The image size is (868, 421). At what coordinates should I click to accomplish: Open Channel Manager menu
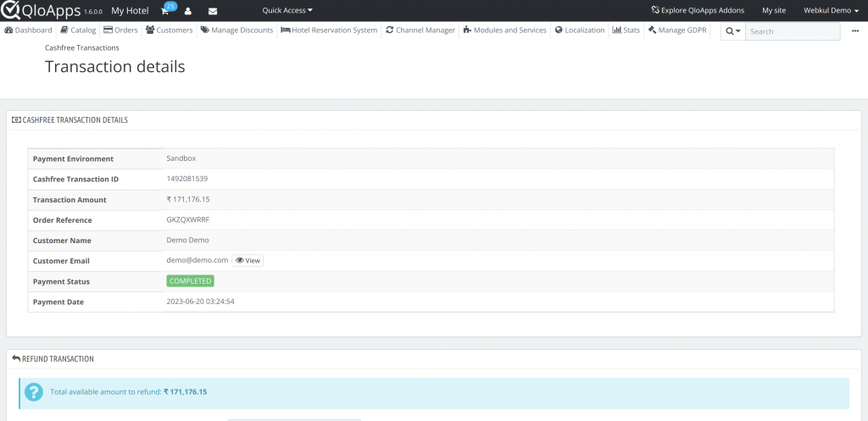420,30
